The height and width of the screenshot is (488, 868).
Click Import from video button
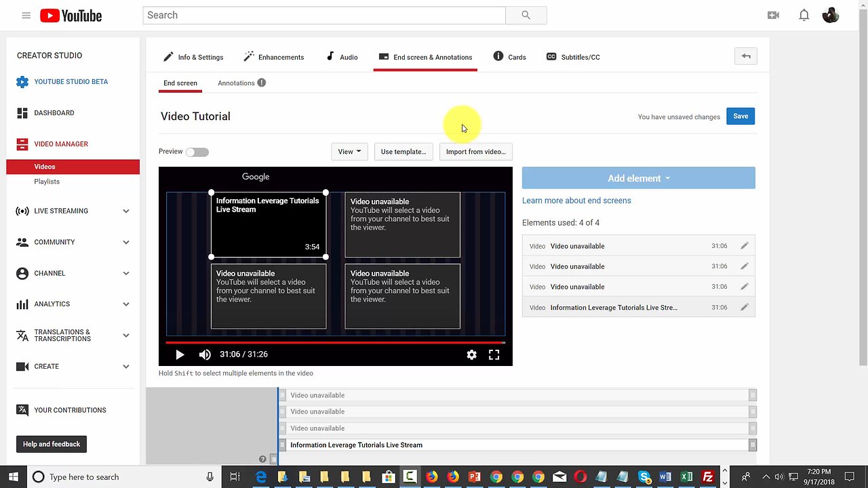pos(476,152)
